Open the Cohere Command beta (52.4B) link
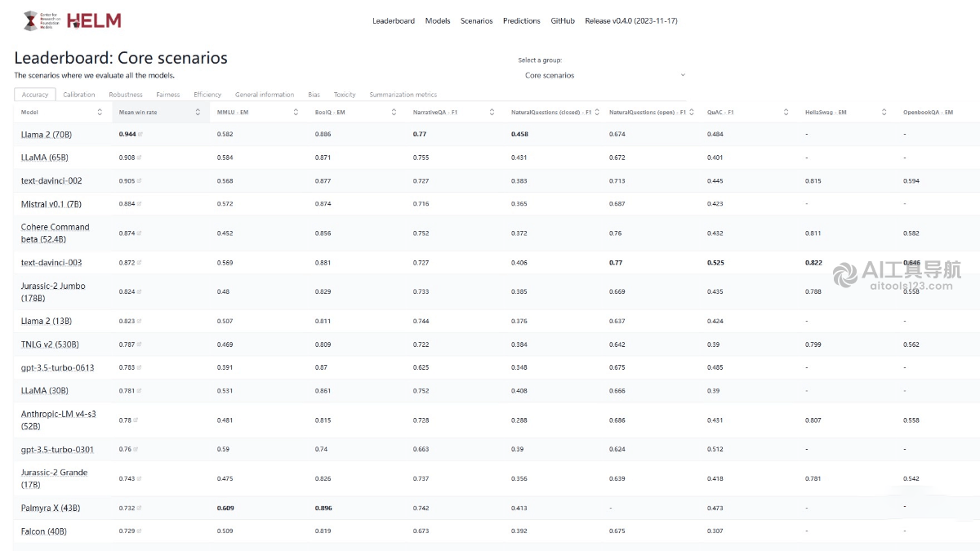Viewport: 980px width, 551px height. point(56,233)
